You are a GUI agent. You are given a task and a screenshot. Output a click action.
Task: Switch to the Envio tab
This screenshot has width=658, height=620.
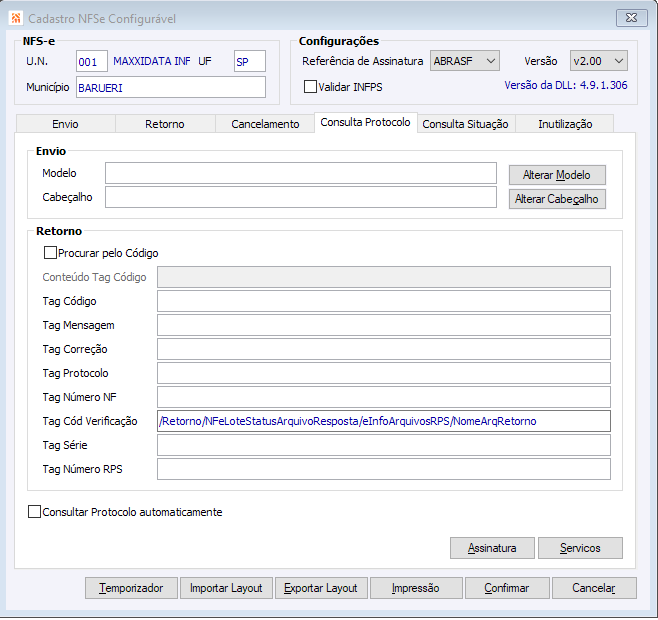[x=65, y=124]
